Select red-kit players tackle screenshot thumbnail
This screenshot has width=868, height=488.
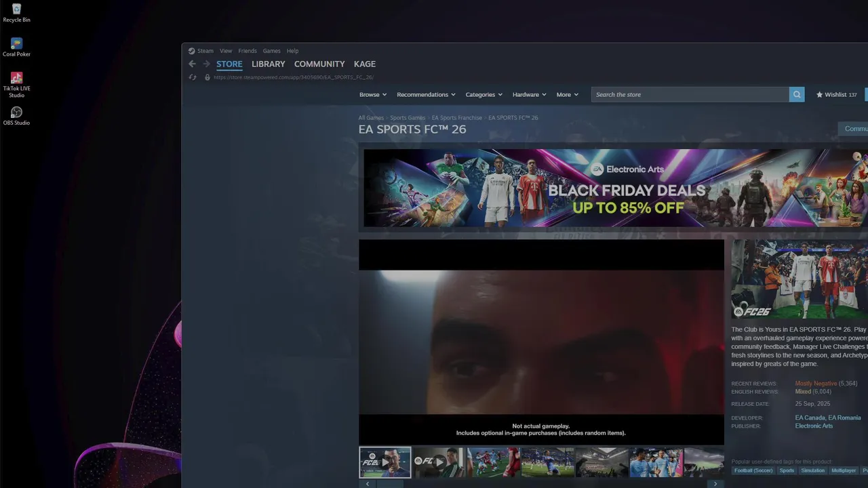click(x=494, y=462)
